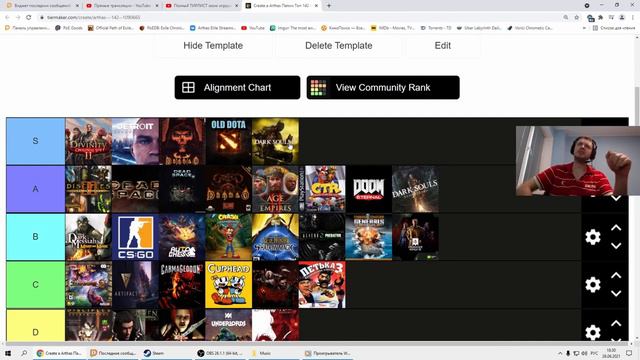
Task: Reload the current page
Action: coord(29,18)
